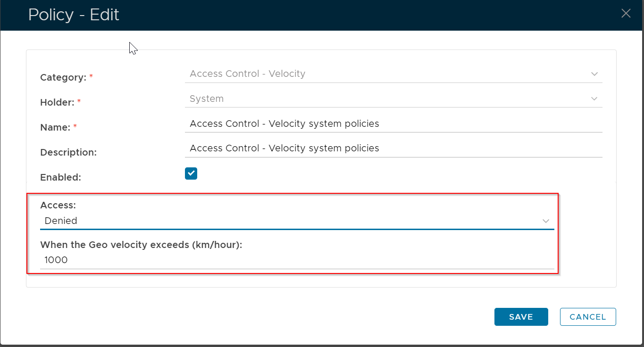The image size is (644, 347).
Task: Click the Category field label
Action: click(x=63, y=78)
